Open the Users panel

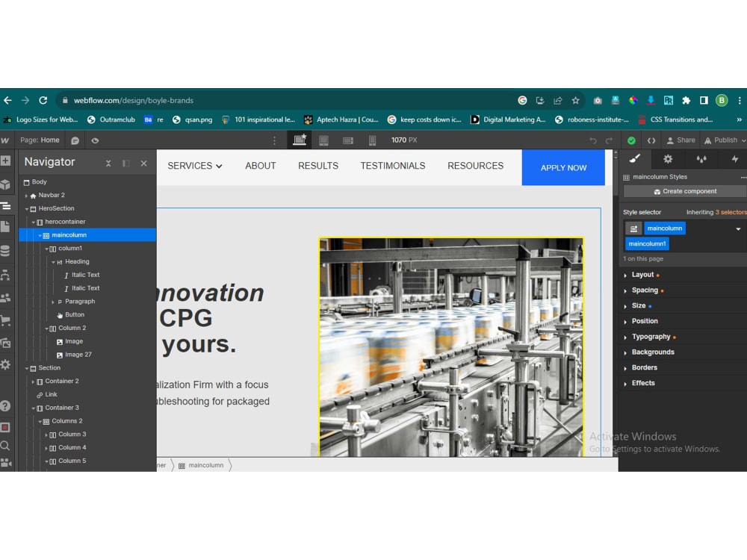pyautogui.click(x=5, y=298)
